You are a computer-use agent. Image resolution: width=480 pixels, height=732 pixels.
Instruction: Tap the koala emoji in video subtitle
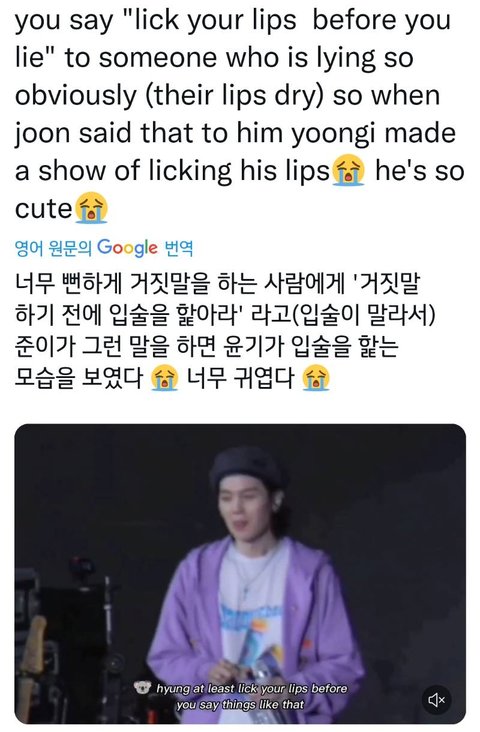(143, 687)
